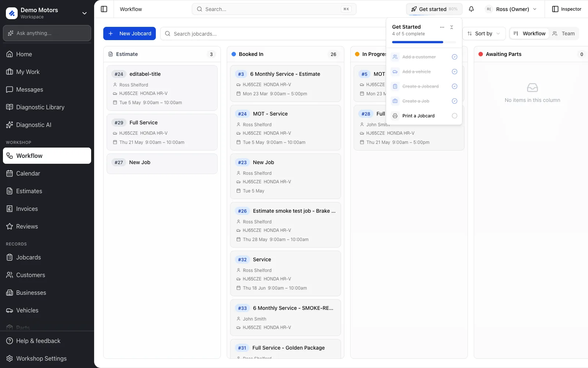Click the Search jobcards field
The width and height of the screenshot is (588, 368).
pyautogui.click(x=274, y=33)
